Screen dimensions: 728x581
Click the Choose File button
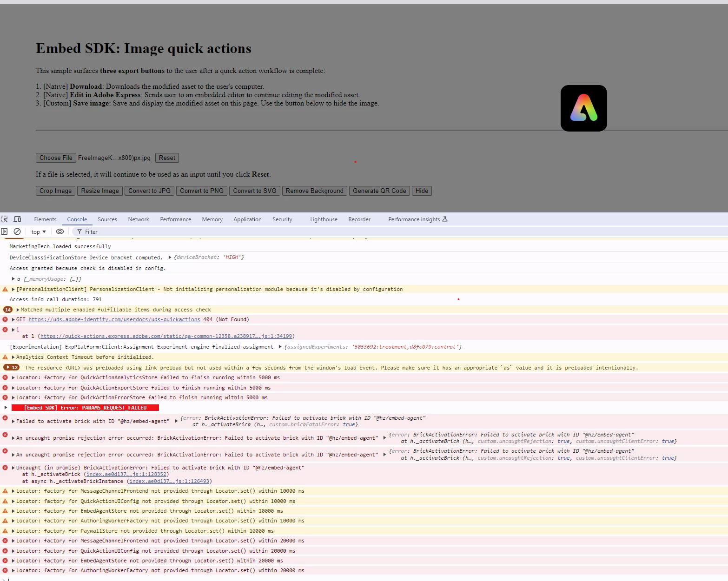coord(56,158)
